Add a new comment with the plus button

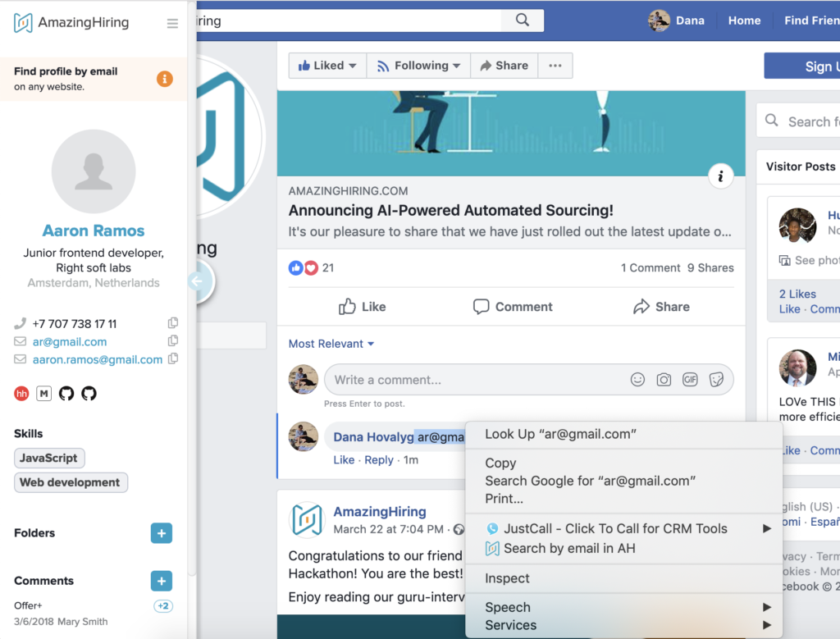(x=162, y=581)
